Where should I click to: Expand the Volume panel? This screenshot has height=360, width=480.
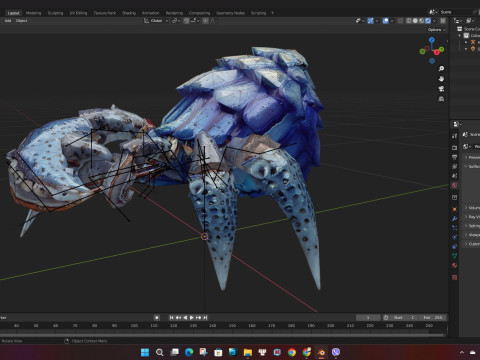[473, 208]
